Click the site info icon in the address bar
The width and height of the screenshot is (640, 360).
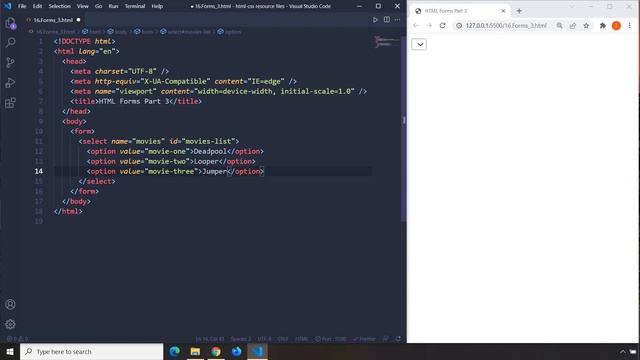coord(459,25)
